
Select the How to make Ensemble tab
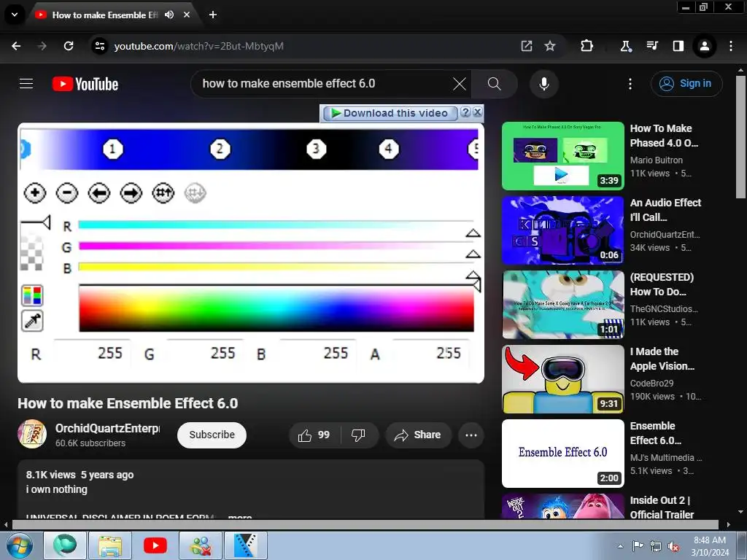105,15
